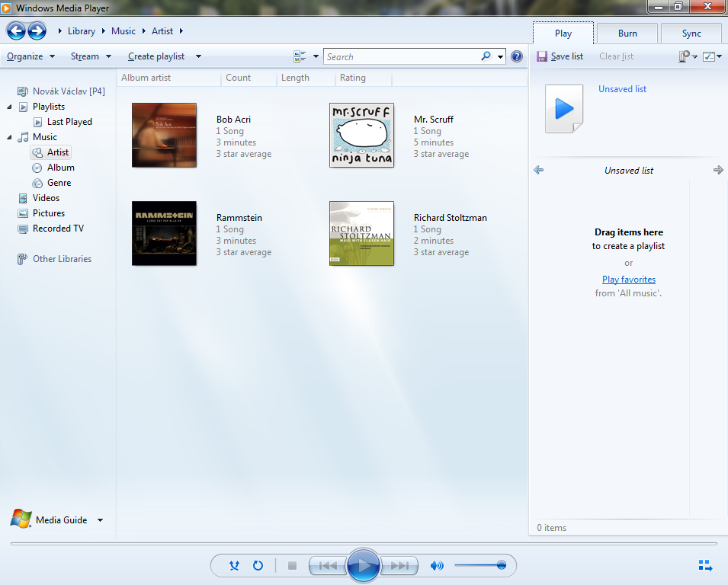Collapse the Playlists tree node
This screenshot has height=585, width=728.
click(9, 107)
